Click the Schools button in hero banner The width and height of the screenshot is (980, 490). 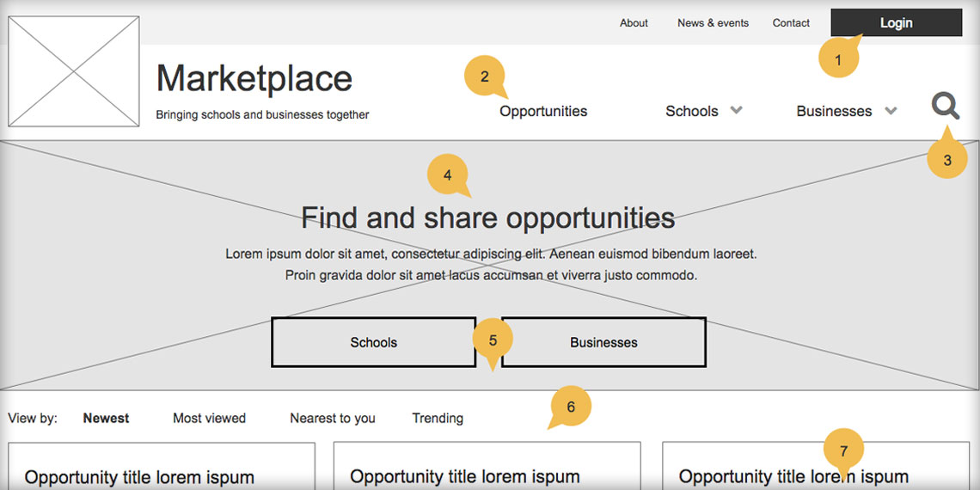[x=373, y=342]
